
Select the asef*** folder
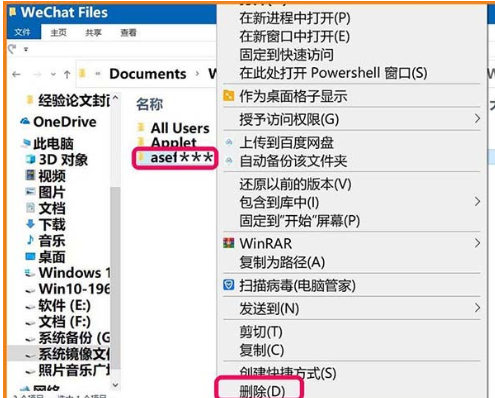click(x=182, y=158)
